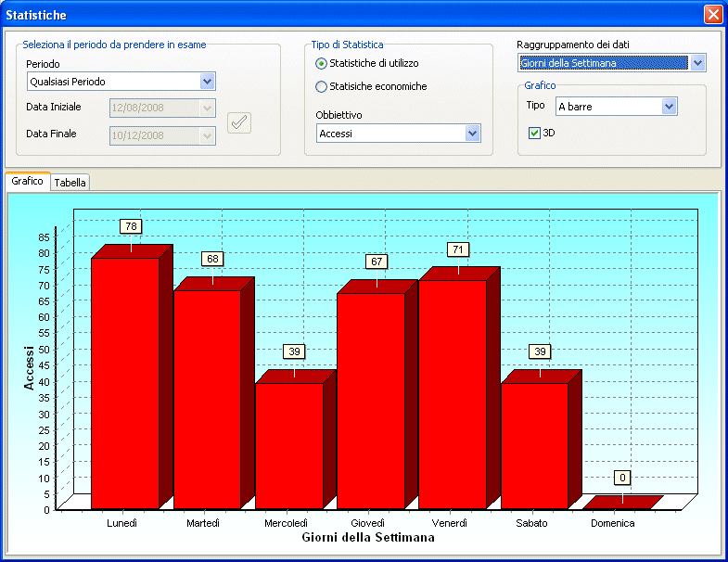Click the value label 68 above Martedì
The width and height of the screenshot is (728, 562).
pyautogui.click(x=212, y=259)
